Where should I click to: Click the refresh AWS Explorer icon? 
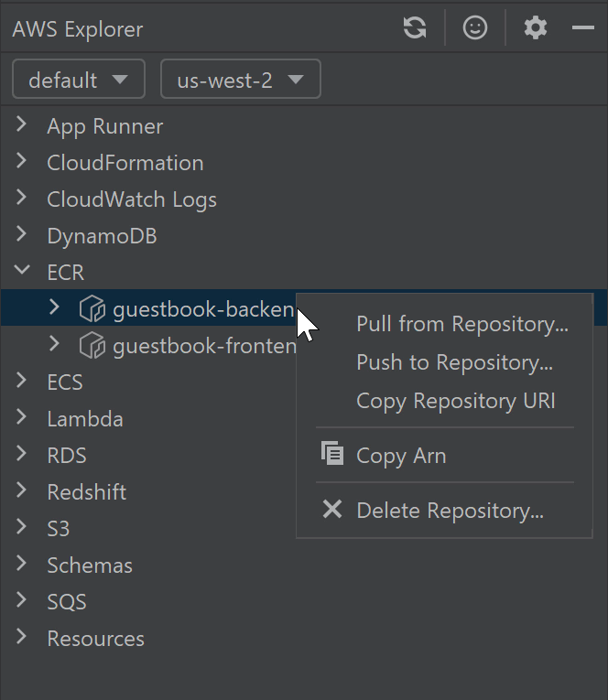coord(415,28)
